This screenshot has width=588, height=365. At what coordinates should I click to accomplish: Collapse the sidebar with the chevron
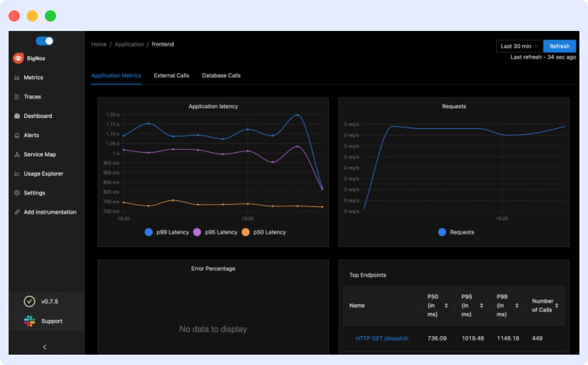coord(44,347)
